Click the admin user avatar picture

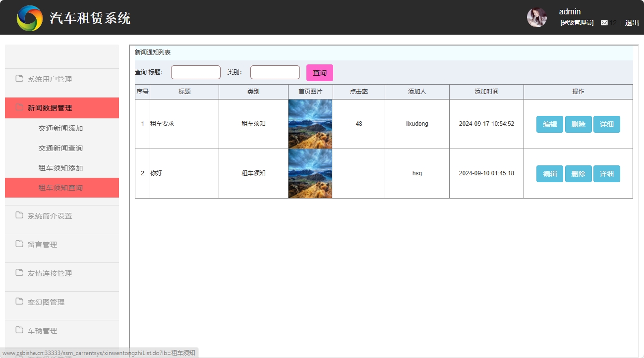(x=537, y=17)
